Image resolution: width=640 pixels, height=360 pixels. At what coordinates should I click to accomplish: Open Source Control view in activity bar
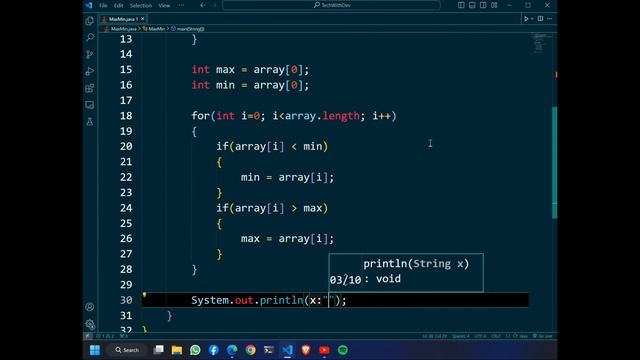pos(90,54)
